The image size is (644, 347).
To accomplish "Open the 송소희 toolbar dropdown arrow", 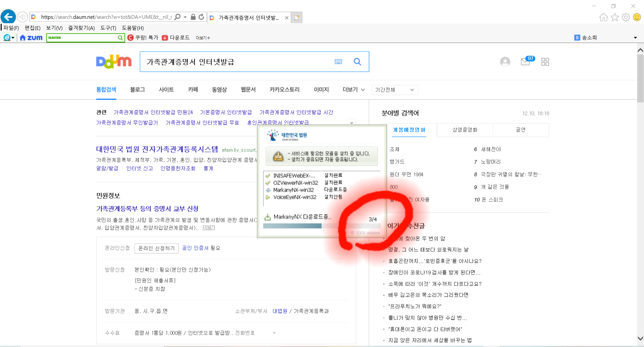I will point(635,38).
